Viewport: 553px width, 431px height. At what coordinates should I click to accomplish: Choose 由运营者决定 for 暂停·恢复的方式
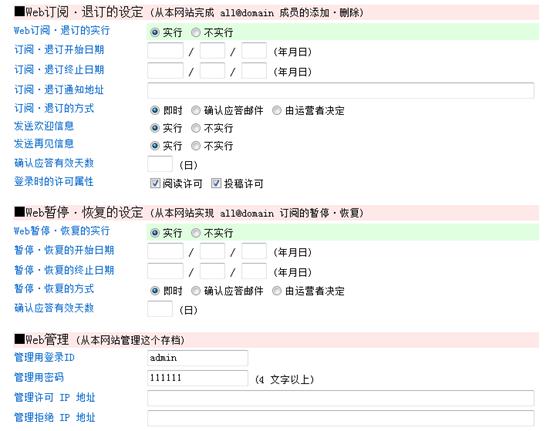point(277,291)
